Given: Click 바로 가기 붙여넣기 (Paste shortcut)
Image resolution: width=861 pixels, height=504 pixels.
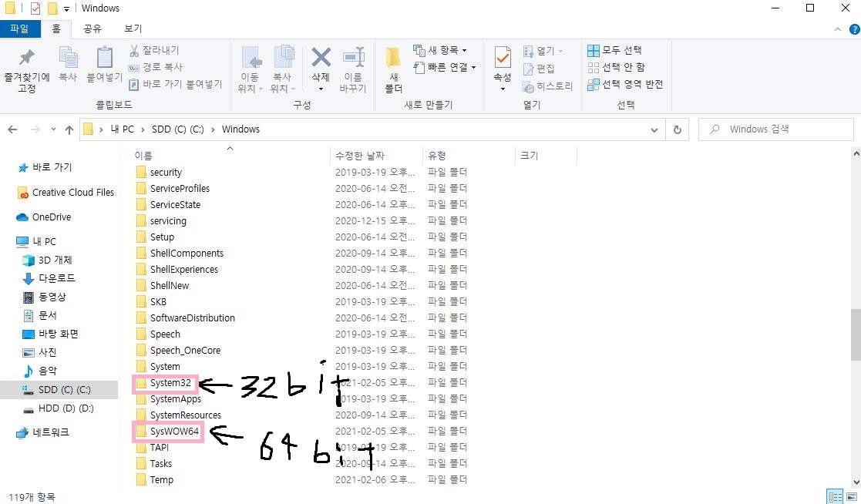Looking at the screenshot, I should pos(176,84).
